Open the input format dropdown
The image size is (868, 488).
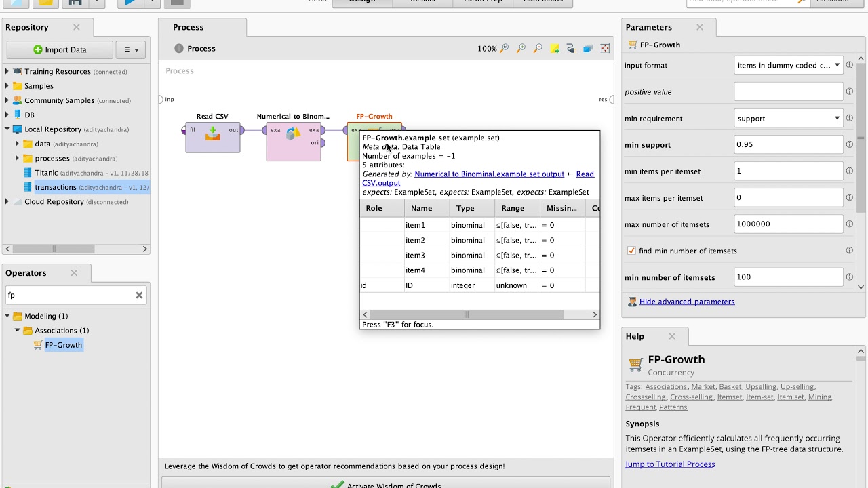(x=789, y=66)
